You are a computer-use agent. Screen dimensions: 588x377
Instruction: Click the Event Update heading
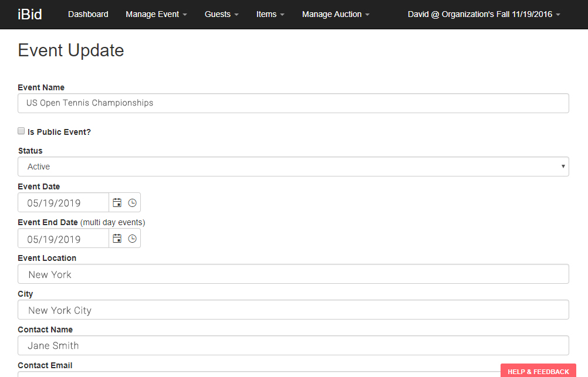pyautogui.click(x=70, y=50)
